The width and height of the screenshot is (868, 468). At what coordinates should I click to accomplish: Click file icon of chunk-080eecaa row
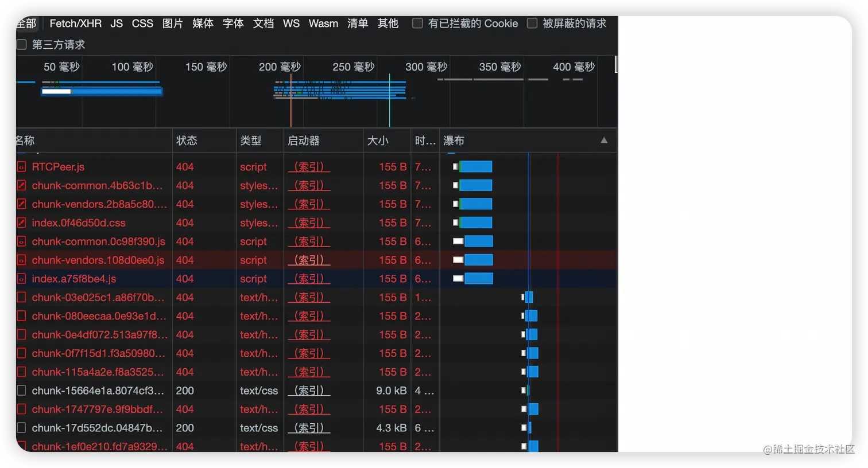click(x=21, y=316)
